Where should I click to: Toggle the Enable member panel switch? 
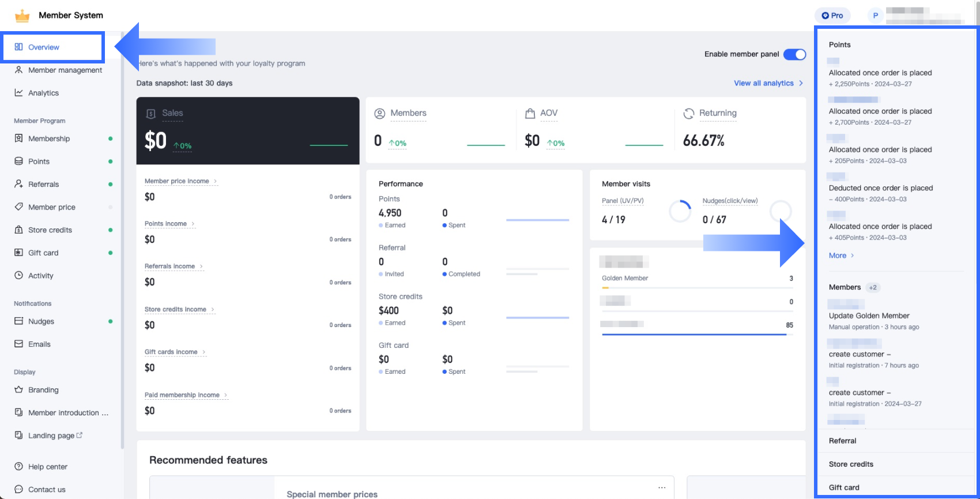(x=794, y=54)
